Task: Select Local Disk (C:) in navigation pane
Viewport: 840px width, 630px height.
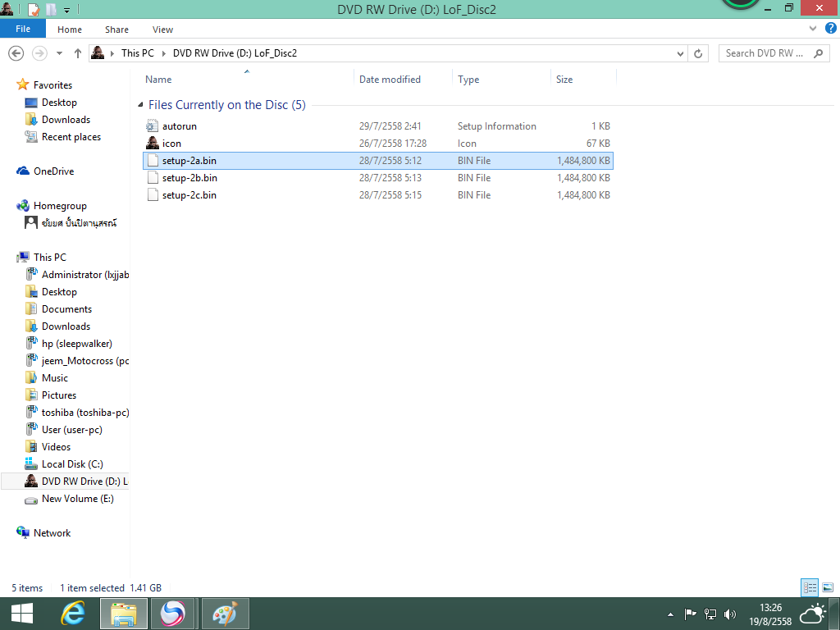Action: (72, 464)
